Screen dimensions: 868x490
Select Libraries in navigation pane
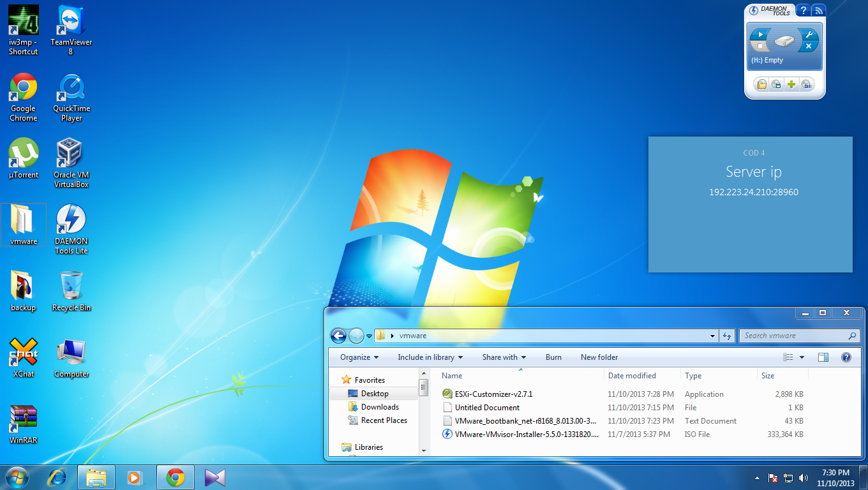[x=362, y=447]
